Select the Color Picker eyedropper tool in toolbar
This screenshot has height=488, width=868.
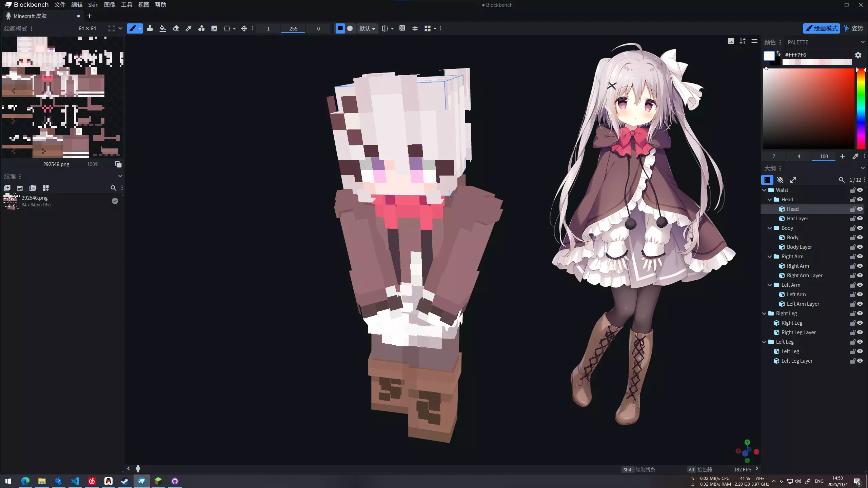(189, 28)
